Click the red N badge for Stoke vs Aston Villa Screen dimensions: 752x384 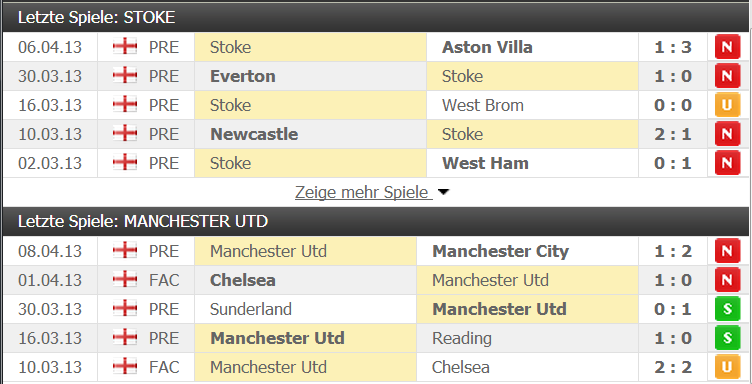727,47
